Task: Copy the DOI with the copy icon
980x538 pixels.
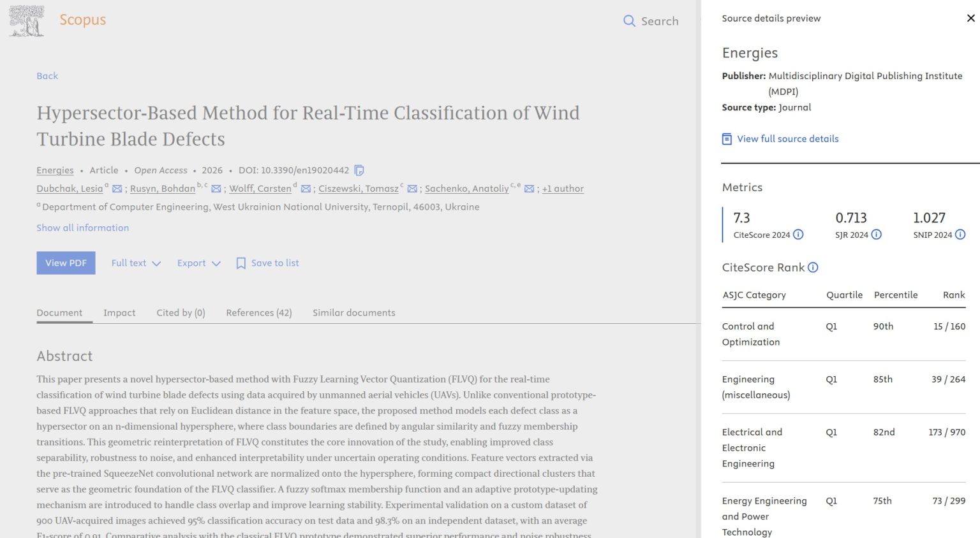Action: pyautogui.click(x=359, y=170)
